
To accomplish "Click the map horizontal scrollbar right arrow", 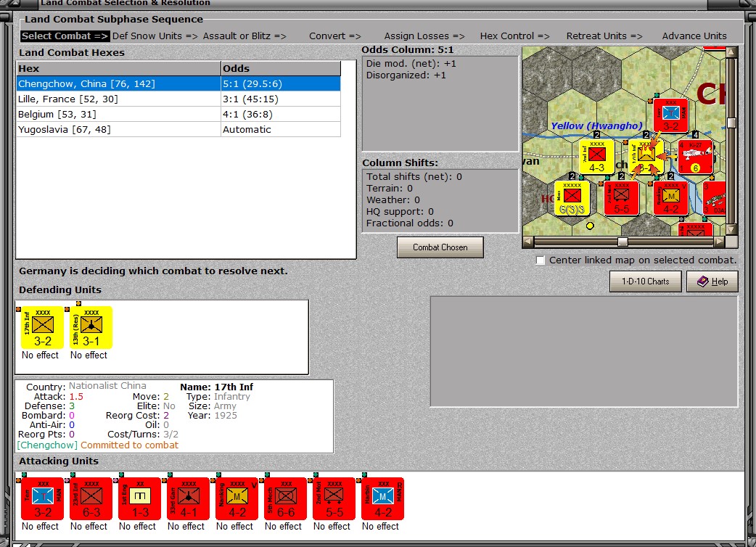I will point(719,242).
